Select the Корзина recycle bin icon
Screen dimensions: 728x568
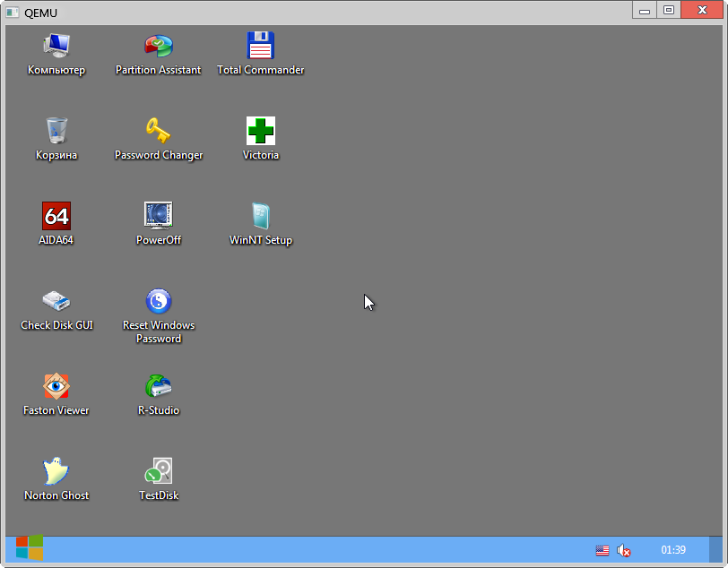pyautogui.click(x=56, y=131)
